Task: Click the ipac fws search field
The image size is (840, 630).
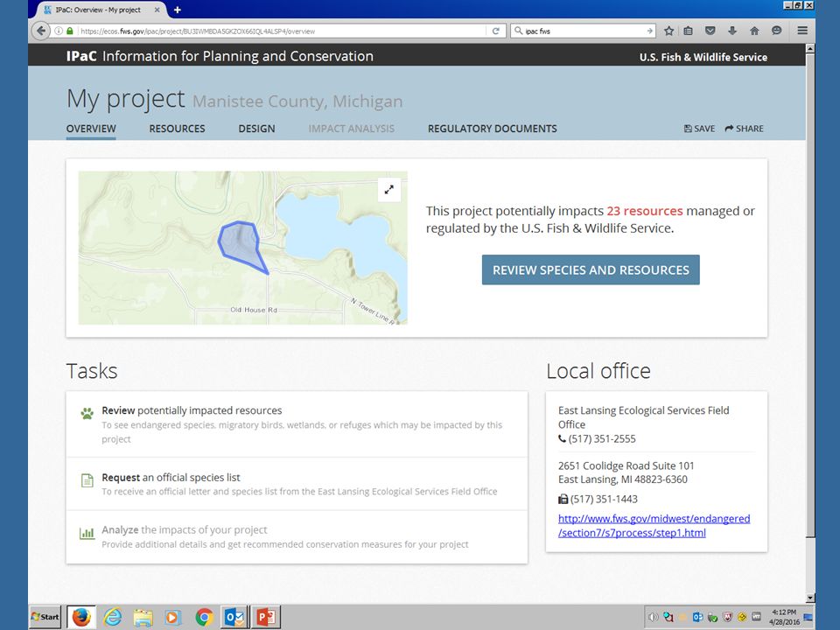Action: point(584,31)
